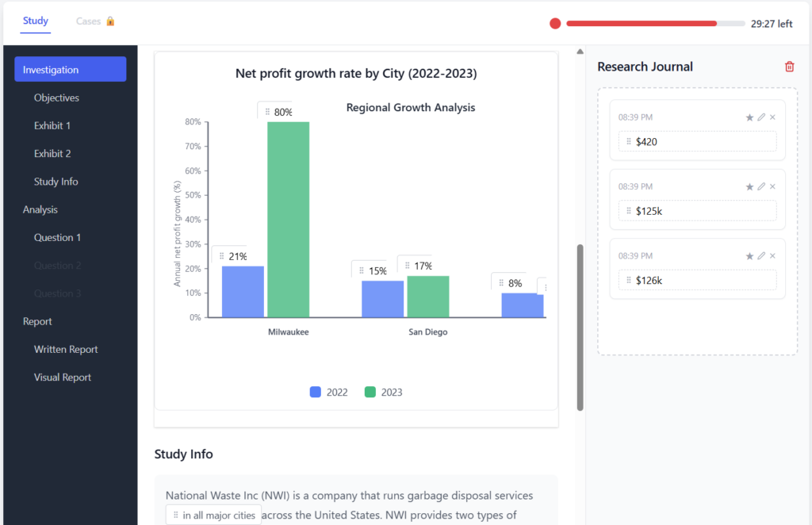Open the Visual Report page
Viewport: 812px width, 525px height.
tap(63, 377)
